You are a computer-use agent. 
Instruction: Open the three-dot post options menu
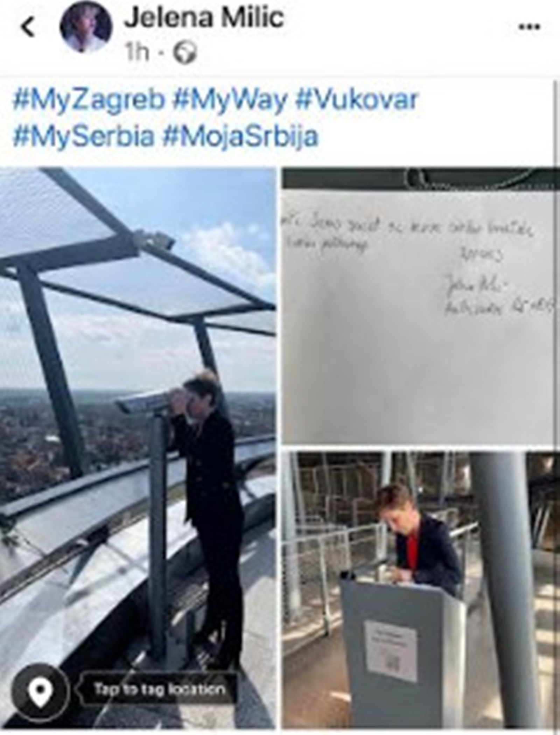coord(529,27)
